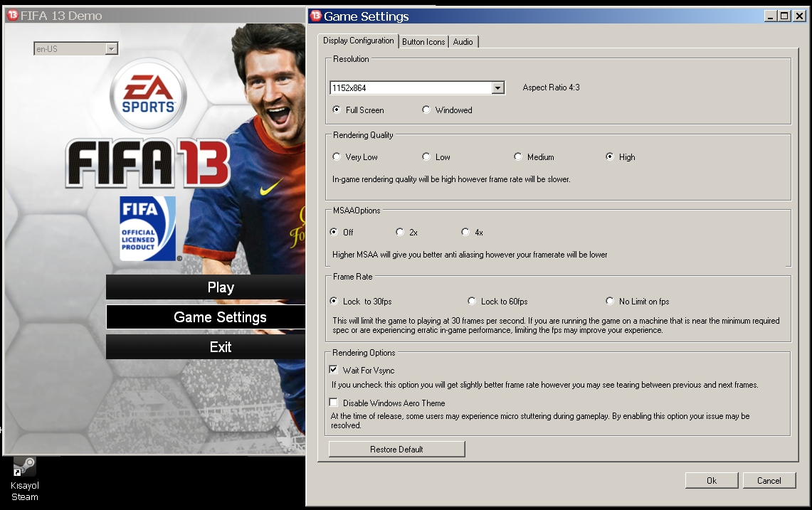
Task: Open the Audio tab
Action: point(463,42)
